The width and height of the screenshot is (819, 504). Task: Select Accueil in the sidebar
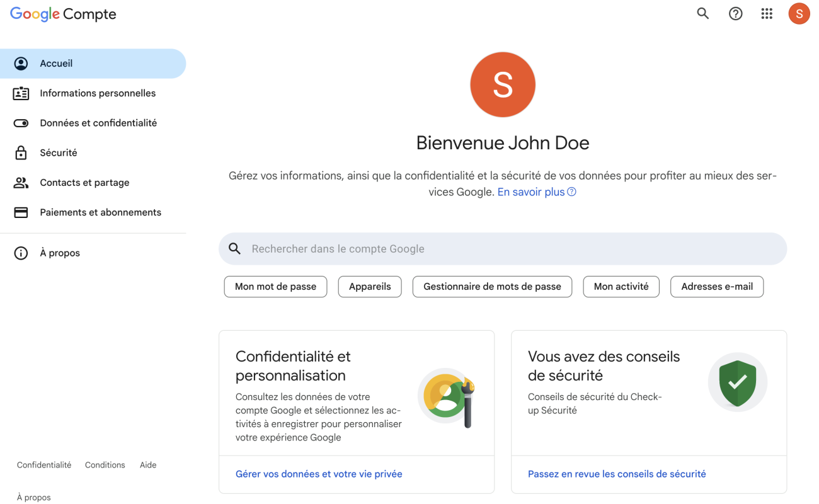coord(93,64)
